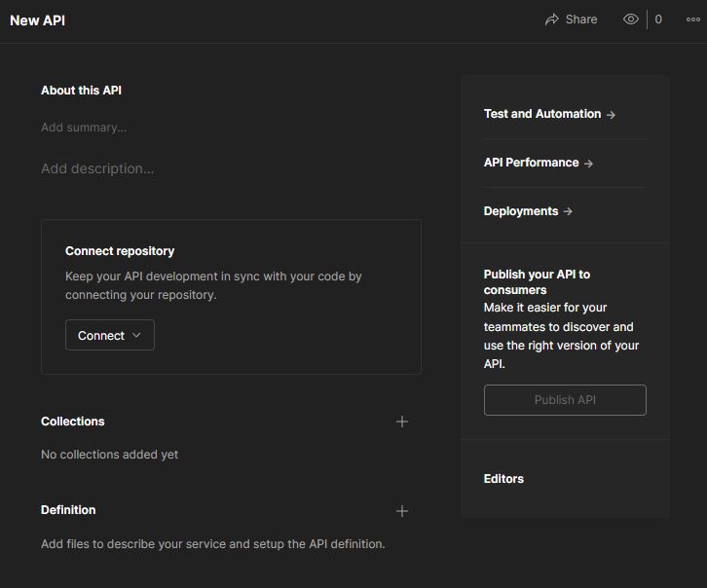Select the Collections heading
707x588 pixels.
(x=73, y=422)
